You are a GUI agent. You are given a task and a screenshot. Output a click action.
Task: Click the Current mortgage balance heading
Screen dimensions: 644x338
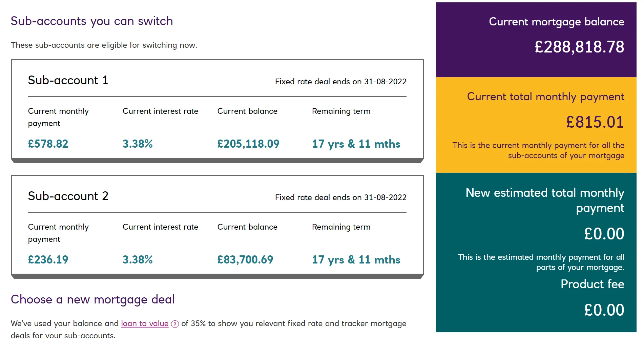pyautogui.click(x=557, y=22)
